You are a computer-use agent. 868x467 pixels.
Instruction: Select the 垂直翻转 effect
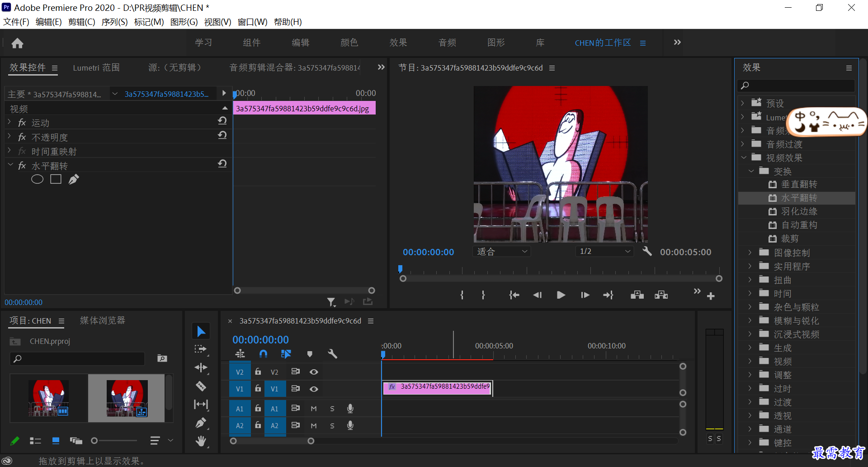coord(799,184)
